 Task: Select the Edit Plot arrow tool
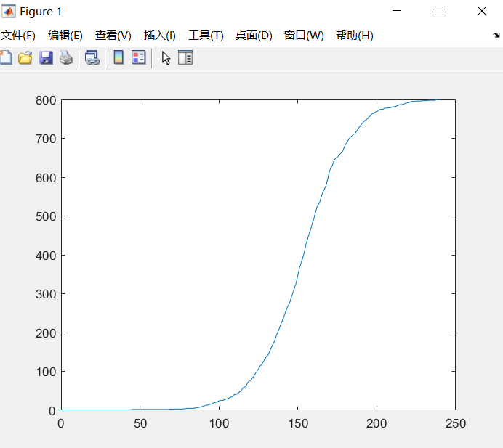(x=166, y=58)
